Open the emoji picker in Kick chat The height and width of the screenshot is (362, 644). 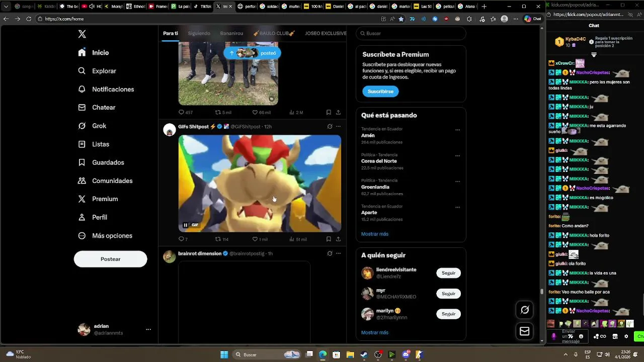pyautogui.click(x=581, y=336)
